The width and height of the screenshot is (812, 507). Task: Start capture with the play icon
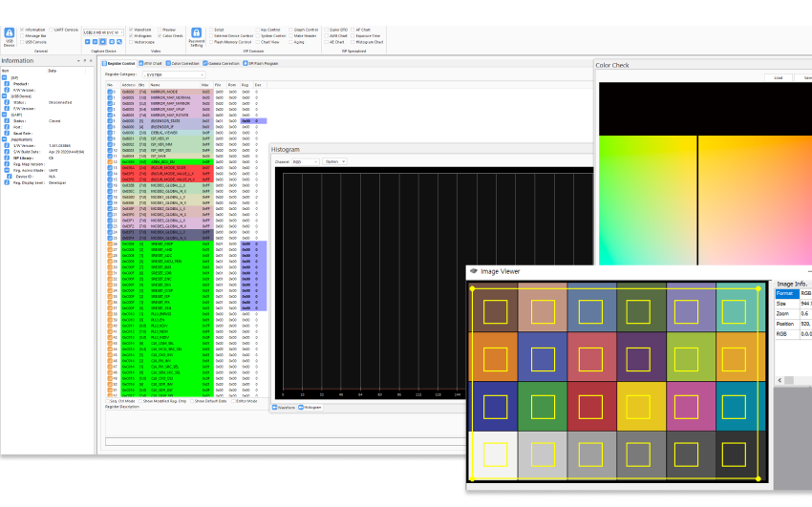tap(88, 41)
